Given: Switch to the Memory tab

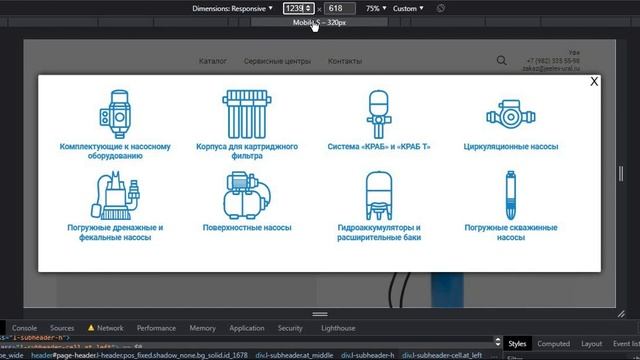Looking at the screenshot, I should (x=202, y=328).
